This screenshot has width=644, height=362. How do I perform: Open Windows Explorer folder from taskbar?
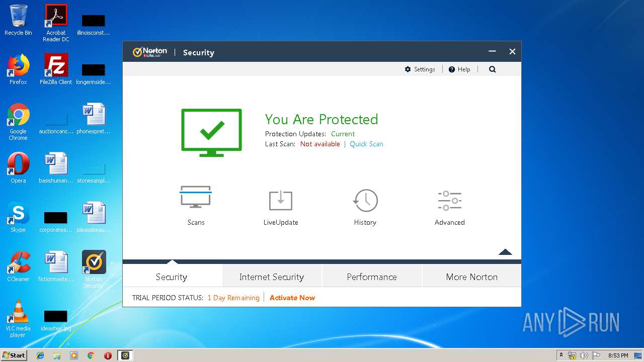[x=57, y=355]
